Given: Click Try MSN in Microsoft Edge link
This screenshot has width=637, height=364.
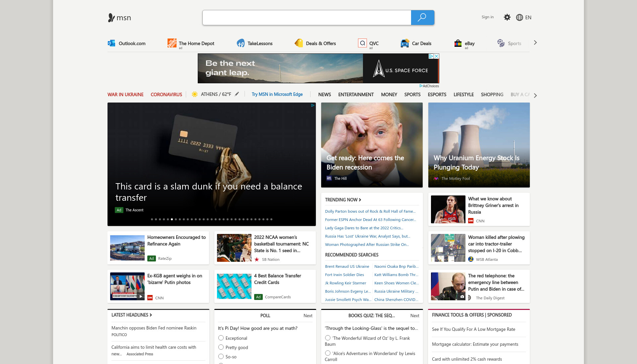Looking at the screenshot, I should coord(277,94).
